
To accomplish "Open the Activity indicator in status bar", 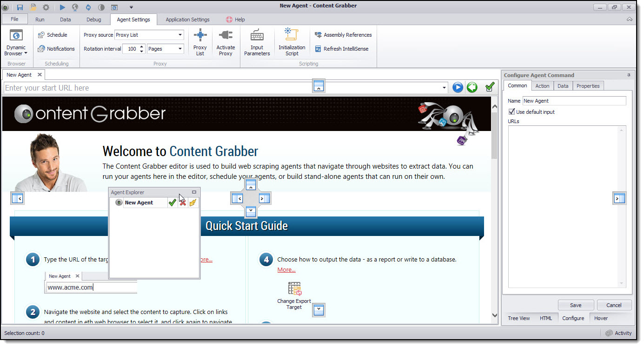I will tap(618, 333).
